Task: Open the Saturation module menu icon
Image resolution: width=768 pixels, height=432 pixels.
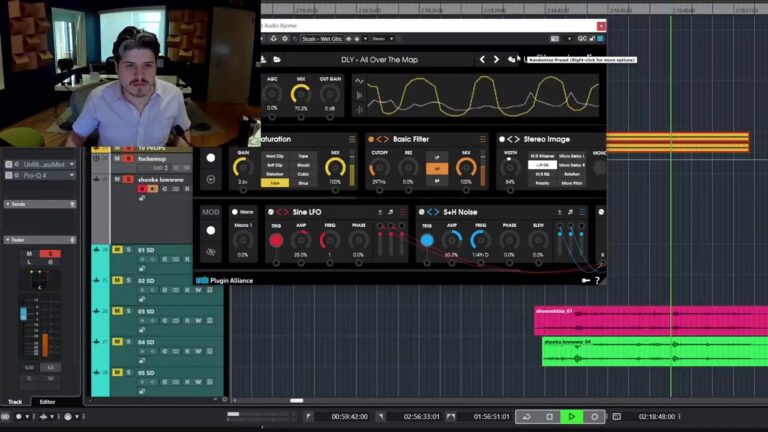Action: coord(352,139)
